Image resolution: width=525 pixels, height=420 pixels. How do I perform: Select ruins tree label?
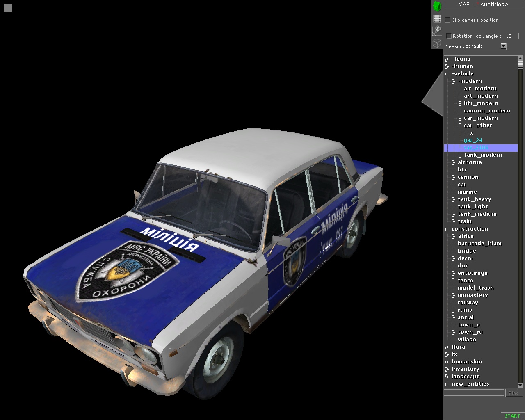click(x=465, y=310)
